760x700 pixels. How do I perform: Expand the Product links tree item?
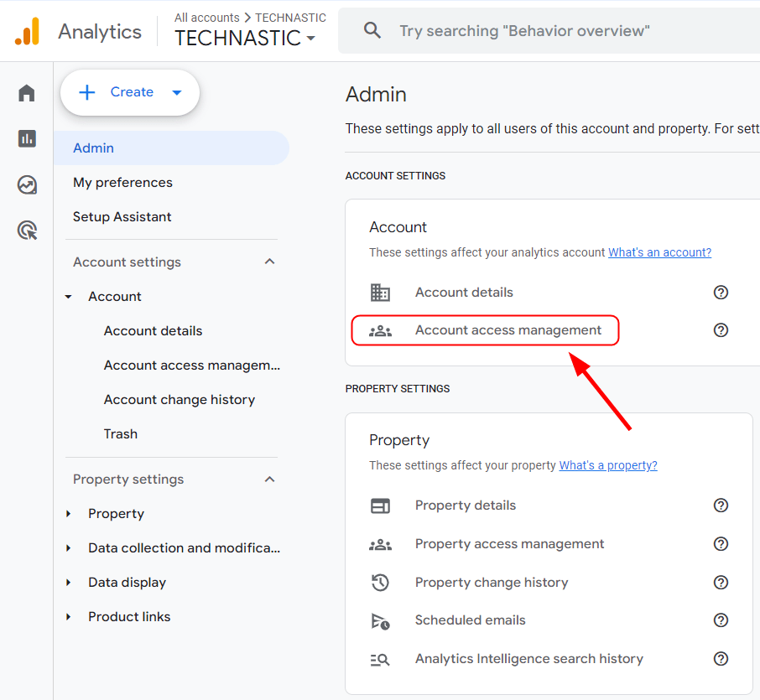tap(69, 617)
